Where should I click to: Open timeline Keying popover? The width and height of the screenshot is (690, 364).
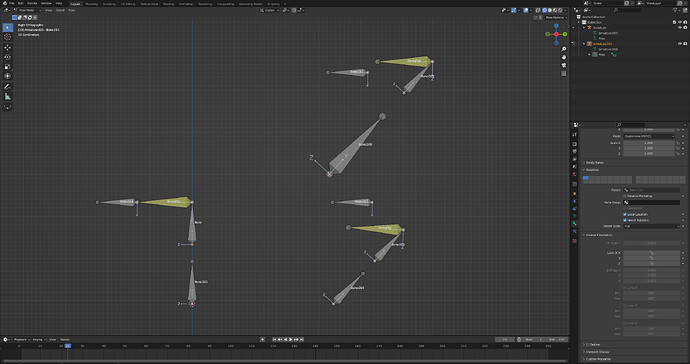point(39,339)
